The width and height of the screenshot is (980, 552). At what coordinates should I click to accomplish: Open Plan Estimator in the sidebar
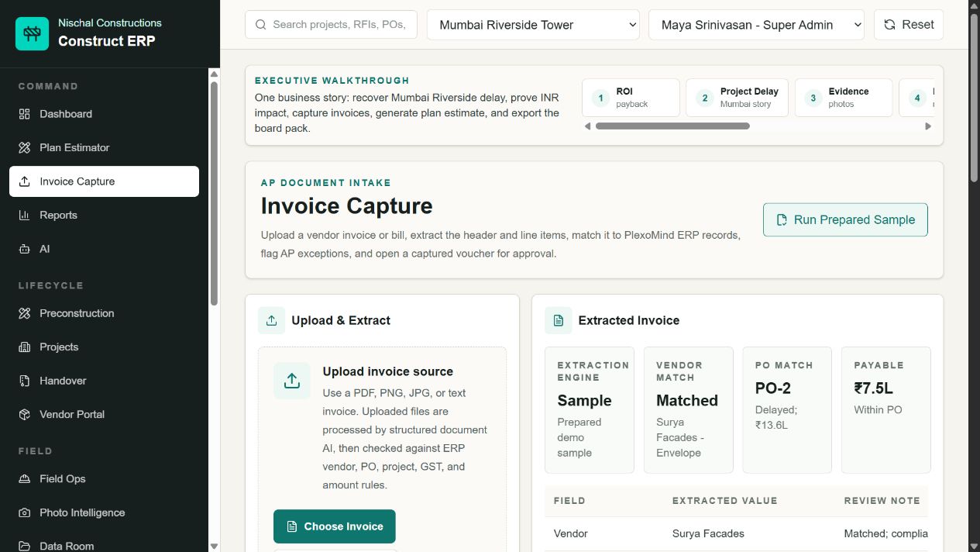pos(104,147)
